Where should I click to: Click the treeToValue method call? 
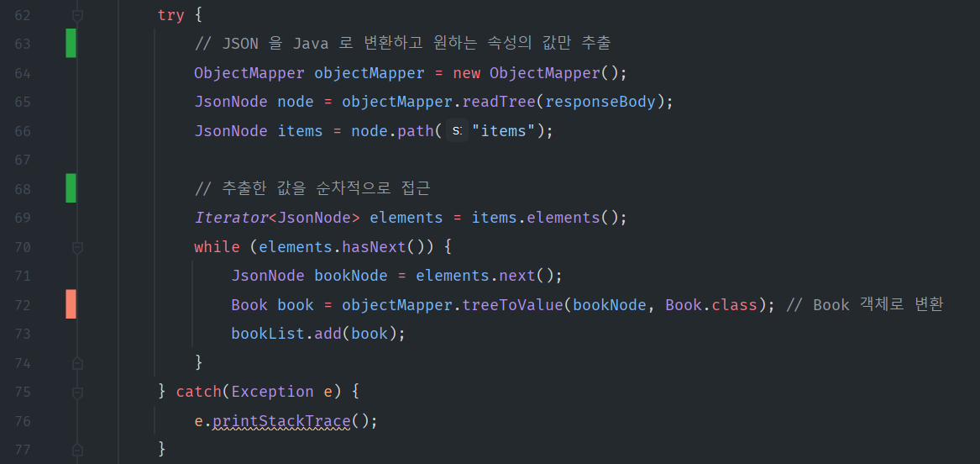(x=512, y=304)
